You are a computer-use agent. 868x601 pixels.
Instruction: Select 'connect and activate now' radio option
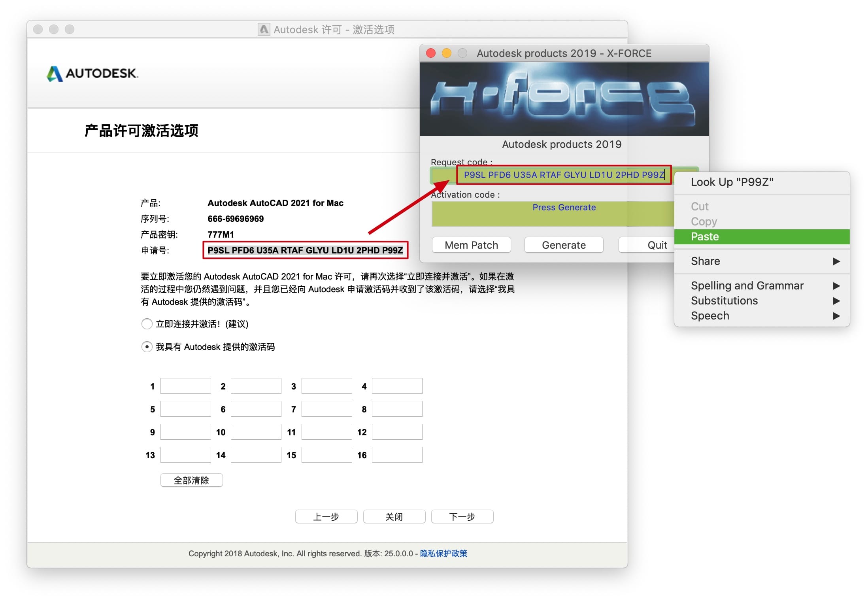(147, 324)
